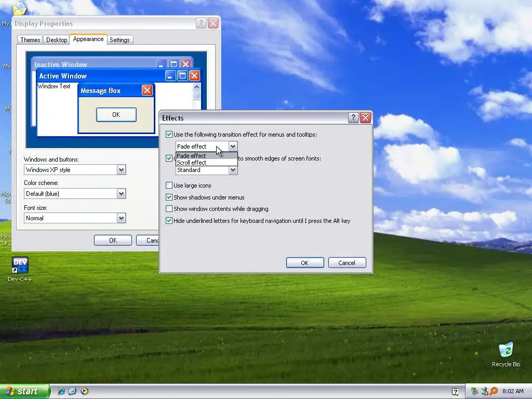Click the Inactive Window preview maximize button

click(x=174, y=64)
